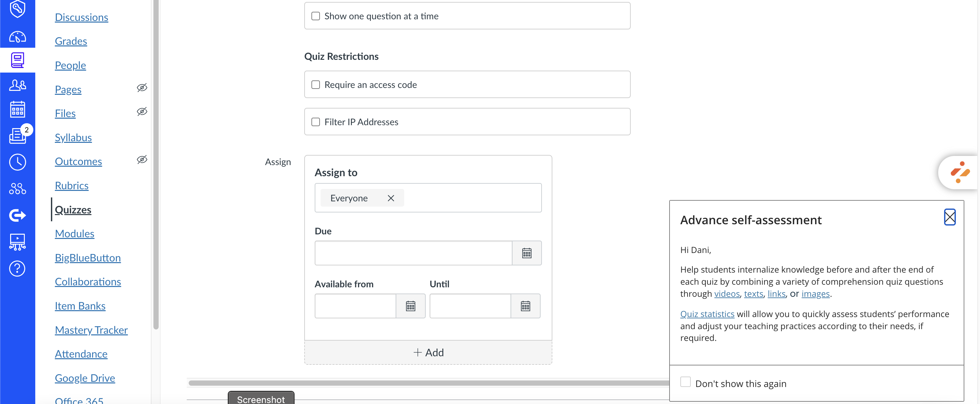
Task: Enable Show one question at a time
Action: pos(315,16)
